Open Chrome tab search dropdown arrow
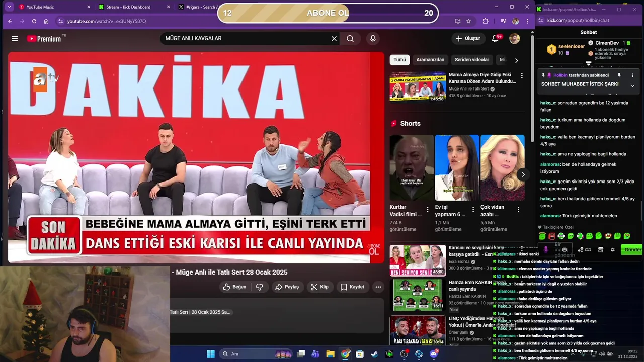 pyautogui.click(x=9, y=7)
